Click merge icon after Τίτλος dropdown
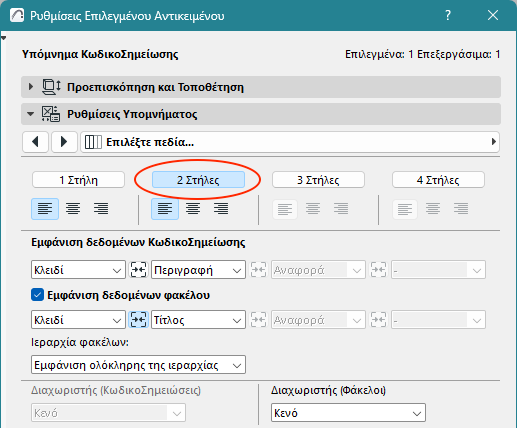The height and width of the screenshot is (428, 517). tap(258, 320)
